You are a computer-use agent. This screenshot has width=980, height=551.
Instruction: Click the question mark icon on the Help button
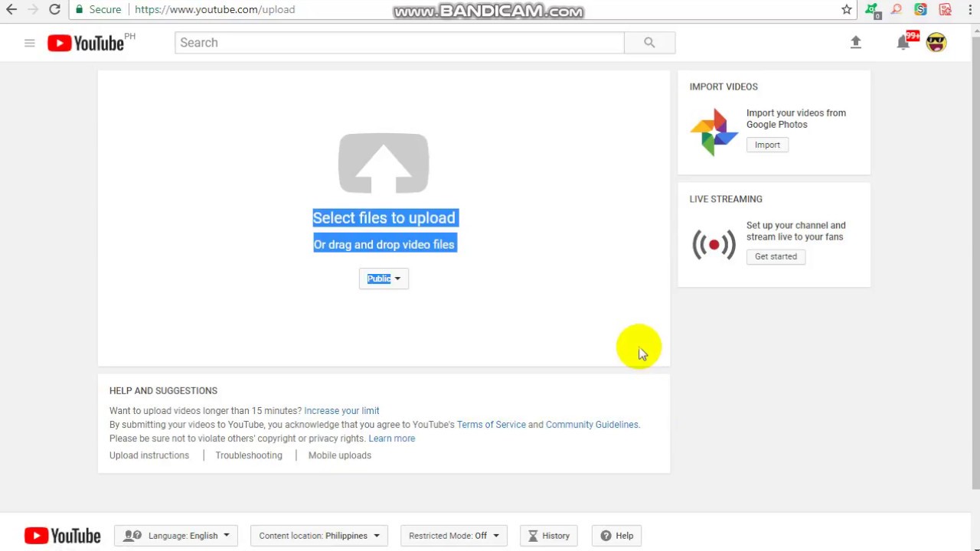(x=606, y=536)
